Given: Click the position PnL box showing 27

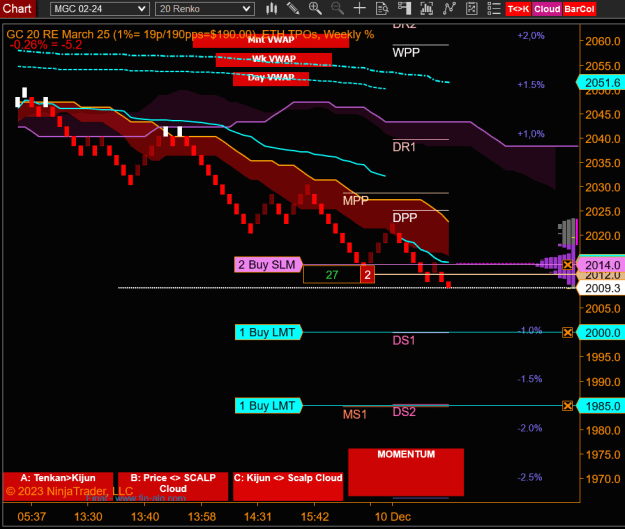Looking at the screenshot, I should (332, 275).
